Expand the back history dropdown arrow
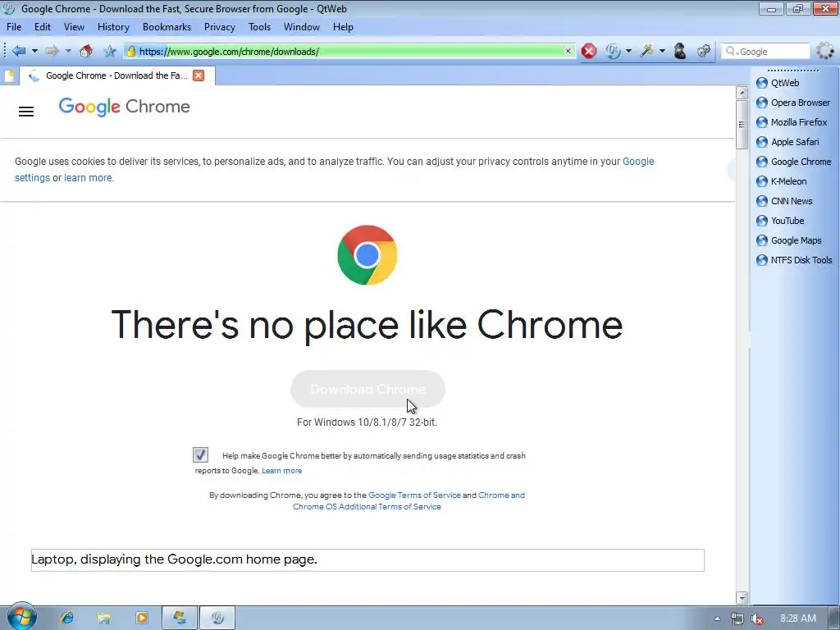This screenshot has width=840, height=630. (34, 52)
